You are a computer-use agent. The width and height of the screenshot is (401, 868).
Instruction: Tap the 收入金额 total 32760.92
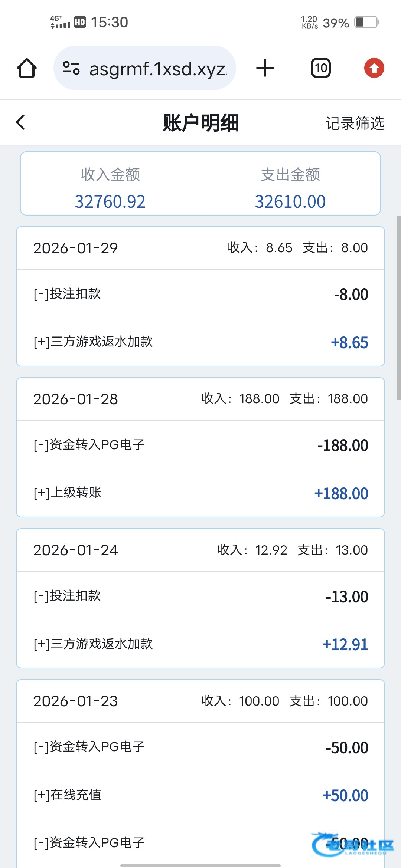pyautogui.click(x=110, y=201)
